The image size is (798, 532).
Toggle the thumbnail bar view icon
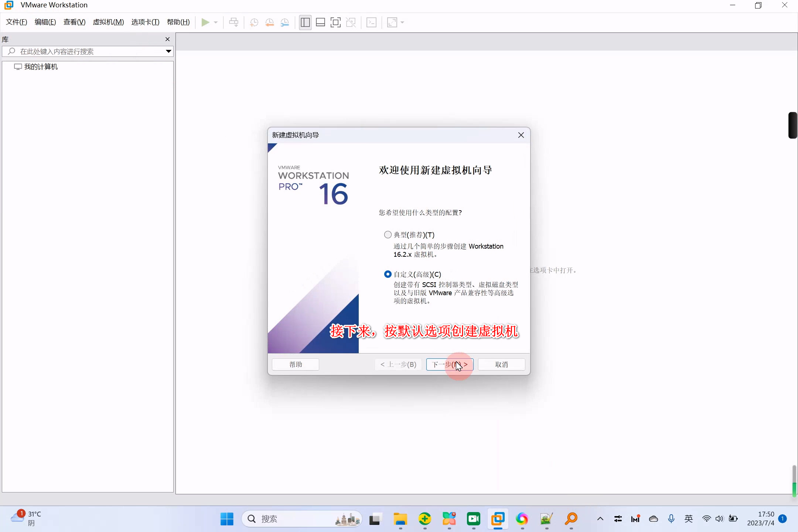pyautogui.click(x=320, y=22)
